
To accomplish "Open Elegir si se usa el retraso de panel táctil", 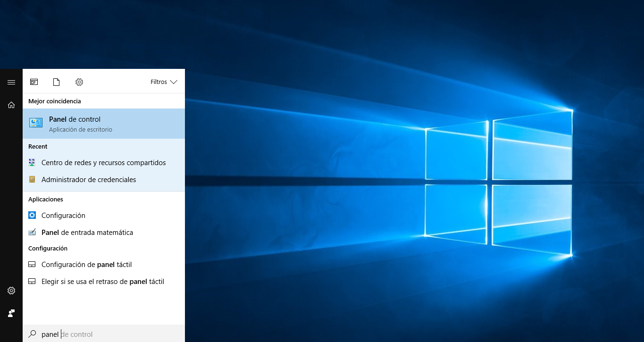I will 104,282.
